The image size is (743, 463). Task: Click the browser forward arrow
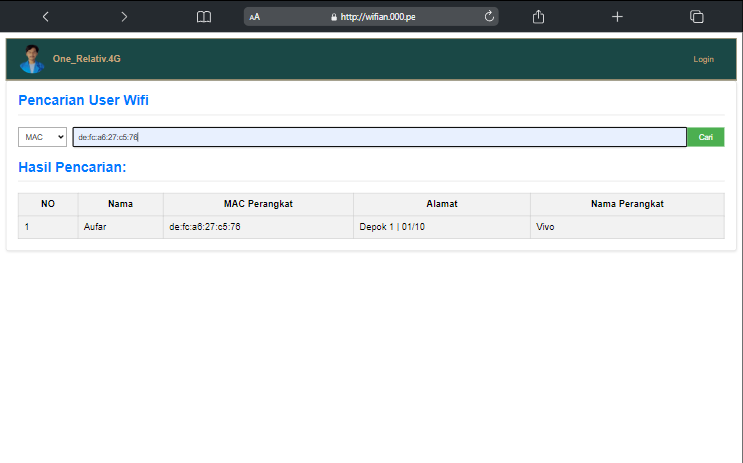(124, 16)
